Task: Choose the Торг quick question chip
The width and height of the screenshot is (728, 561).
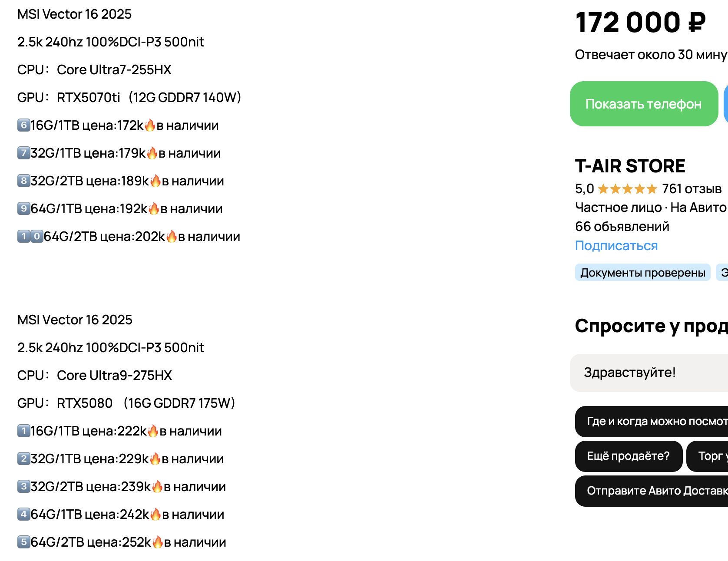Action: point(707,456)
